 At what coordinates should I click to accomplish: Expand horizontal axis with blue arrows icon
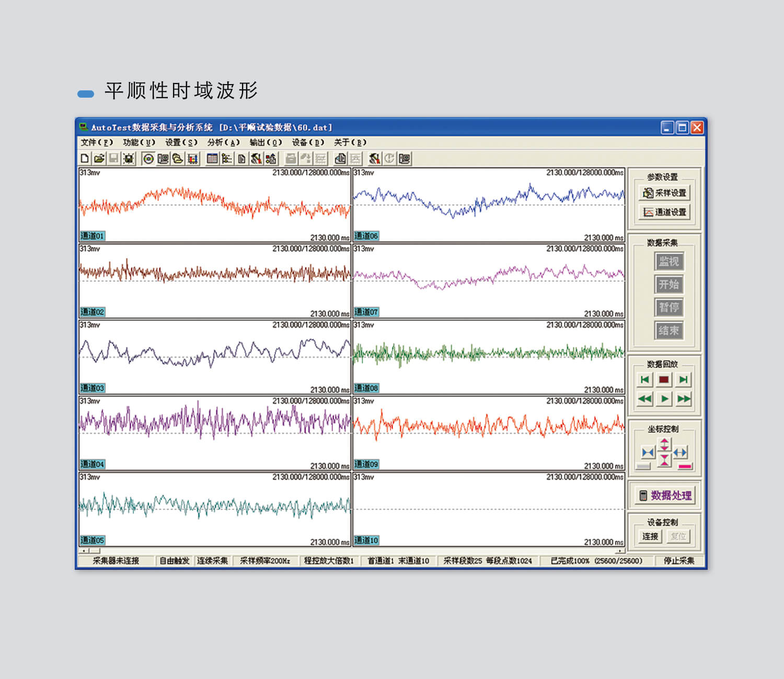[x=680, y=452]
